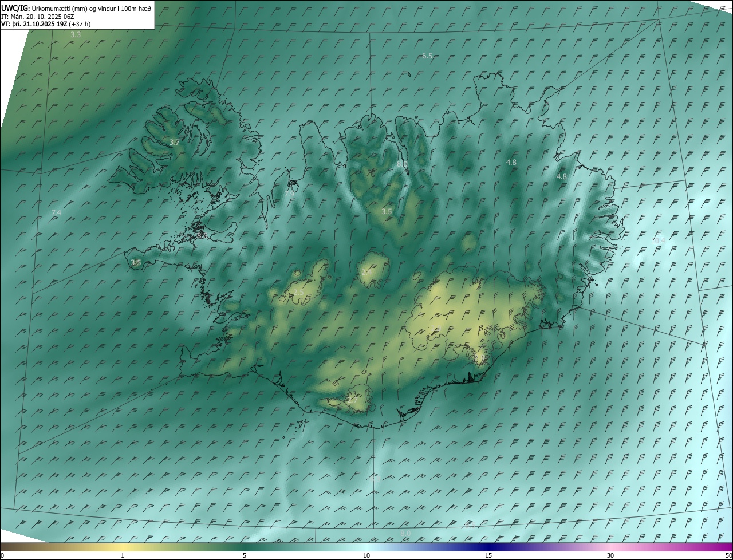Click the color scale tick label 0
This screenshot has width=733, height=560.
coord(2,555)
